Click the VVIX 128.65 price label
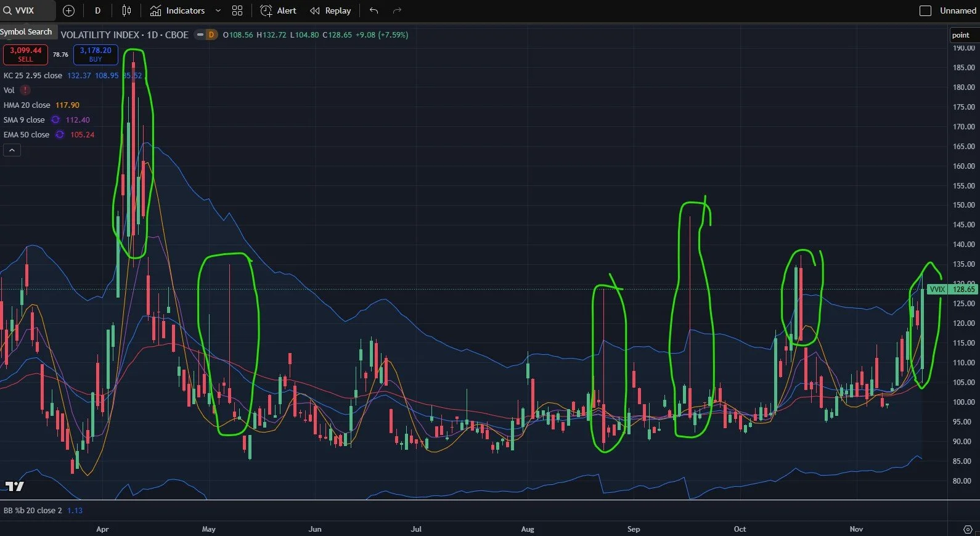The height and width of the screenshot is (536, 980). 952,289
